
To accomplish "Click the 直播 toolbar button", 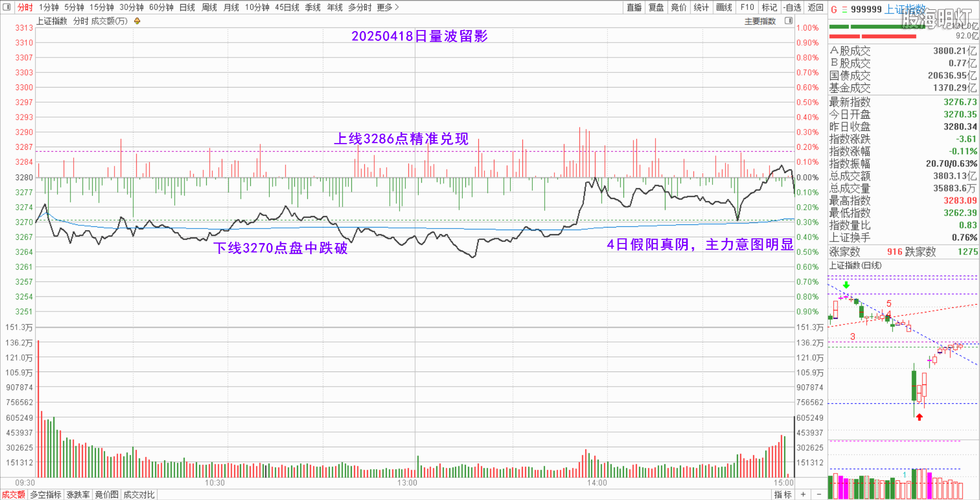I will pyautogui.click(x=634, y=7).
